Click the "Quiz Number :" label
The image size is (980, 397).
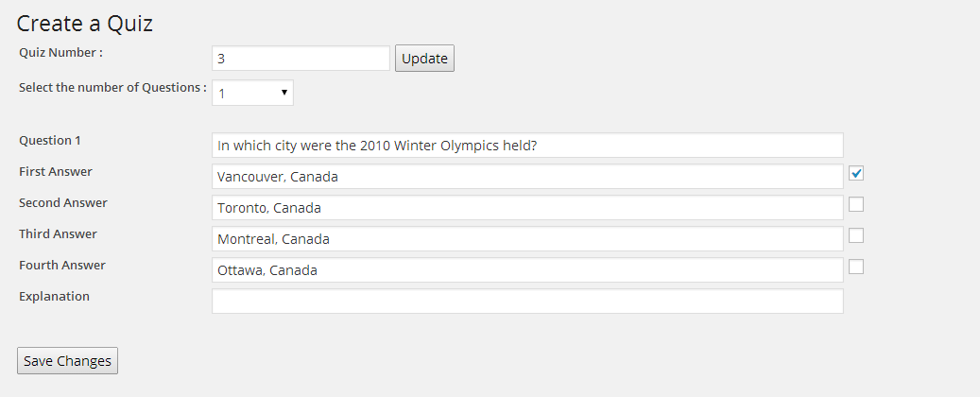click(60, 52)
